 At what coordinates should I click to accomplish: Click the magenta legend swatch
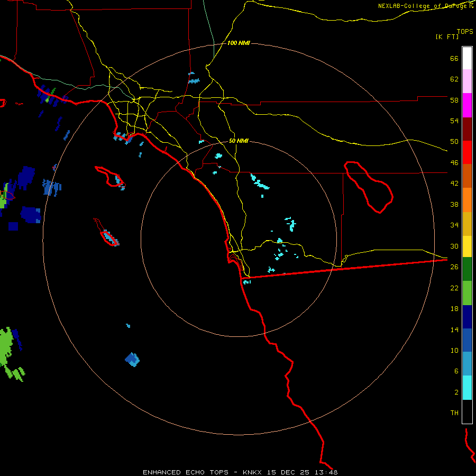tap(467, 105)
